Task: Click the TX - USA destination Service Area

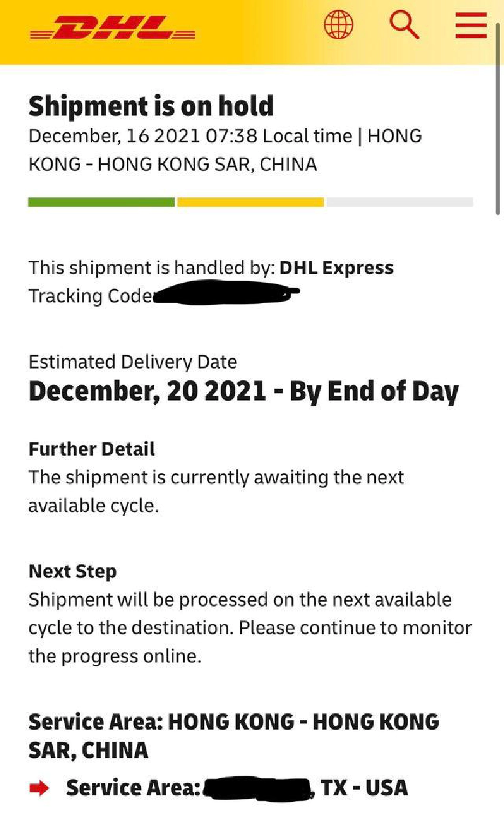Action: tap(364, 788)
